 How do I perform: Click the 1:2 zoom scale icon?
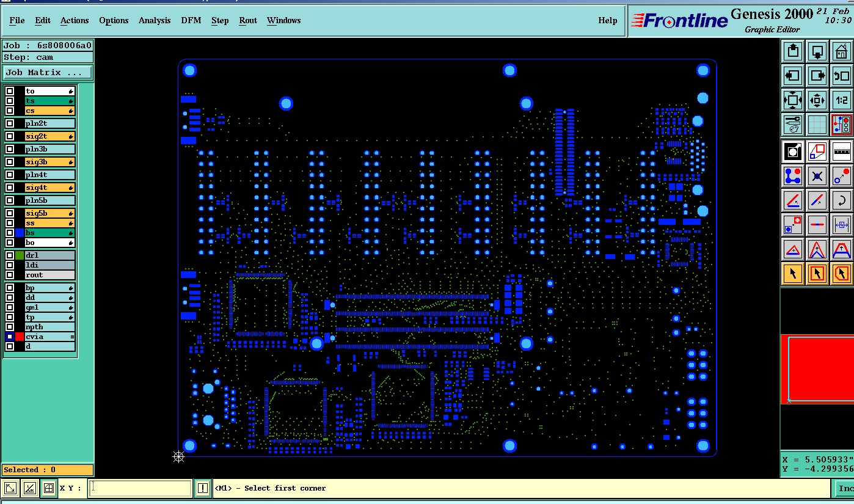tap(842, 100)
